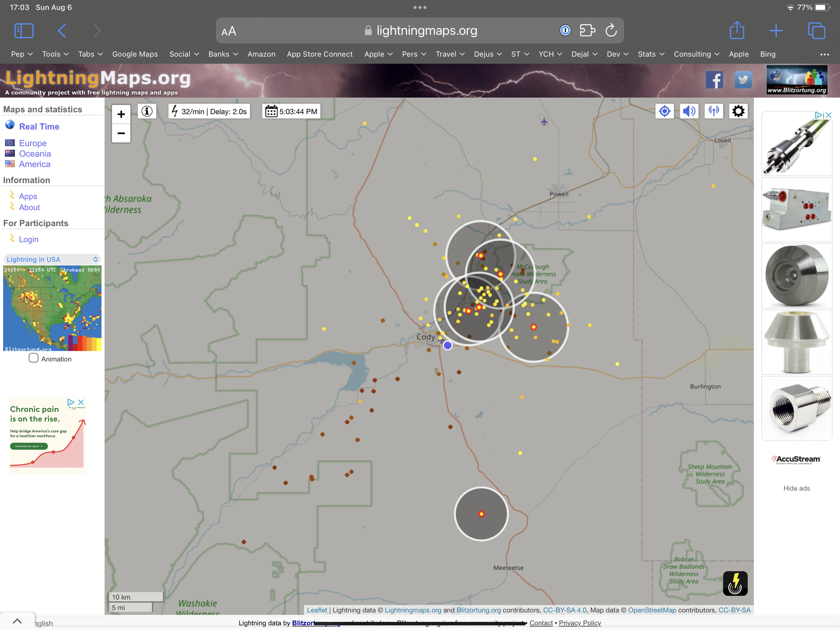The height and width of the screenshot is (630, 840).
Task: Expand the Travel bookmarks folder
Action: [x=450, y=54]
